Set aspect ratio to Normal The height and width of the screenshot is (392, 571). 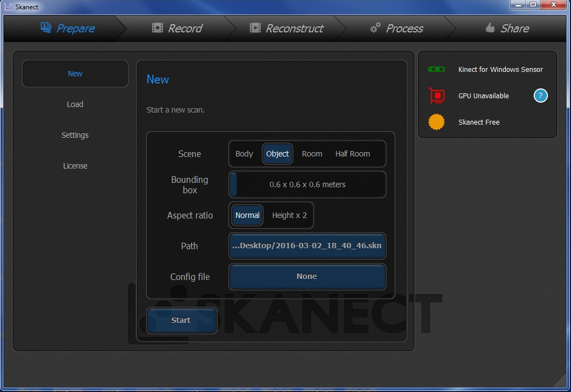point(247,215)
